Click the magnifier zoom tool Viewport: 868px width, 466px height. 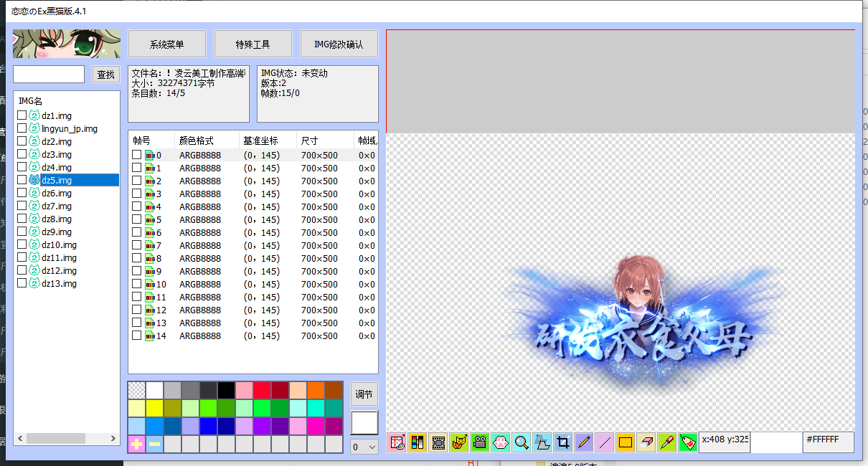coord(522,442)
